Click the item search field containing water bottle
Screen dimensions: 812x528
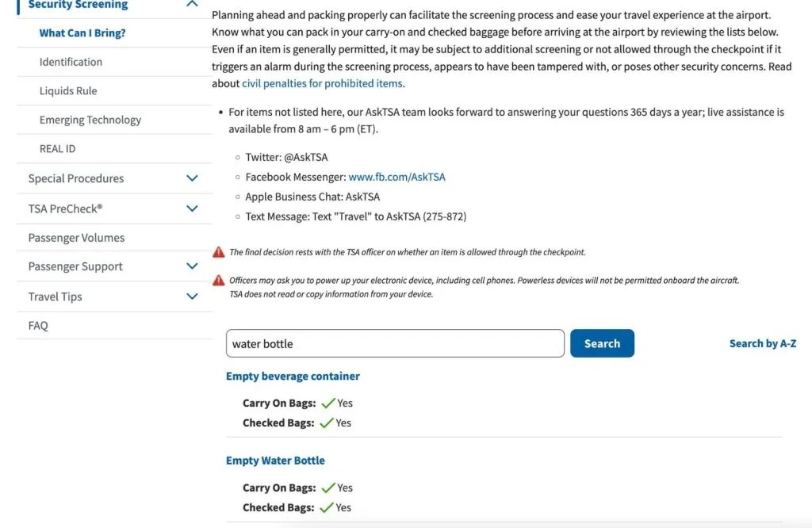[x=395, y=343]
